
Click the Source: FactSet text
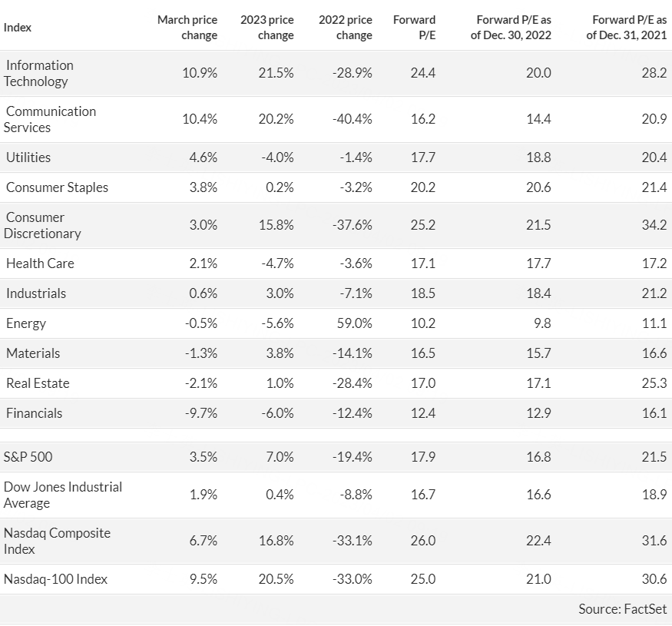tap(623, 609)
